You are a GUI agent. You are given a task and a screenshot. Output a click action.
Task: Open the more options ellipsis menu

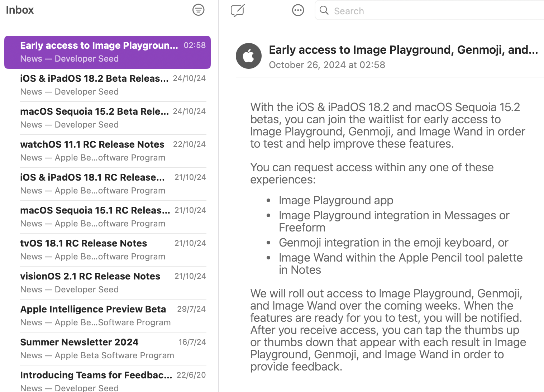(298, 10)
